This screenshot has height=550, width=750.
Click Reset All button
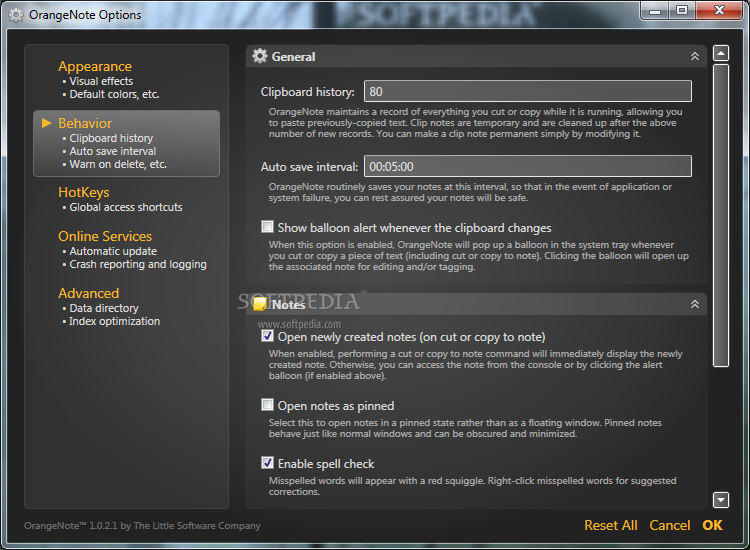[611, 525]
